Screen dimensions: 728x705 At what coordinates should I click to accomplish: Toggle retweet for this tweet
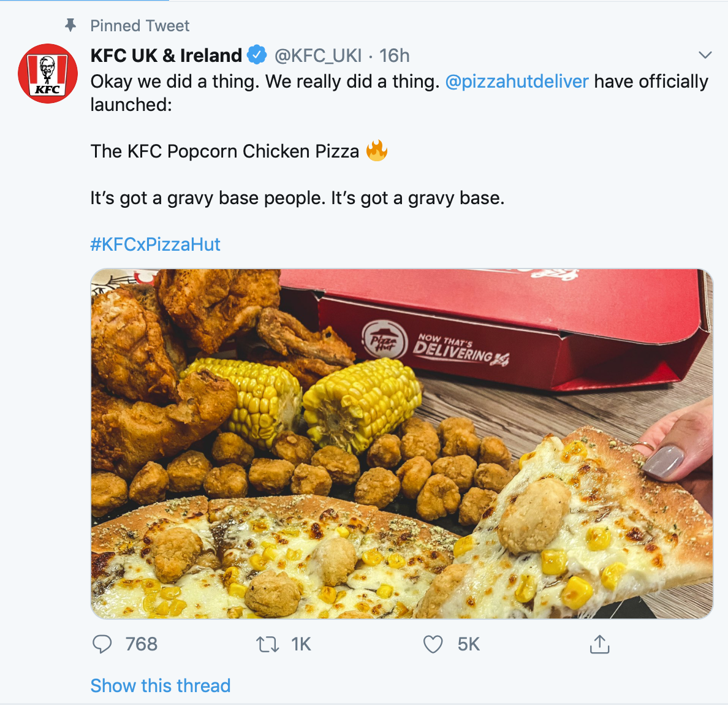point(268,644)
